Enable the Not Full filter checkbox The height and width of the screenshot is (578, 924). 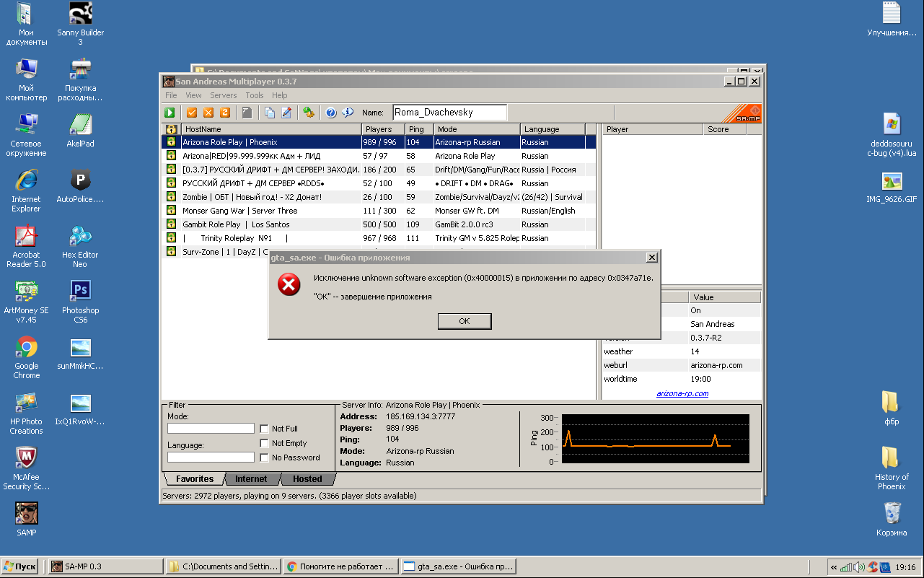pyautogui.click(x=265, y=429)
